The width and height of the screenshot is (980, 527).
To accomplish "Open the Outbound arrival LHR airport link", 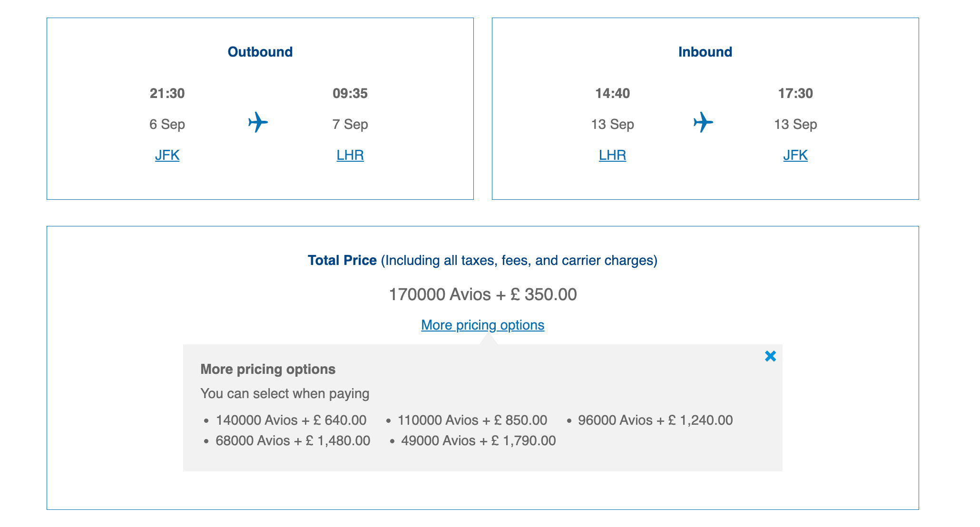I will point(350,155).
